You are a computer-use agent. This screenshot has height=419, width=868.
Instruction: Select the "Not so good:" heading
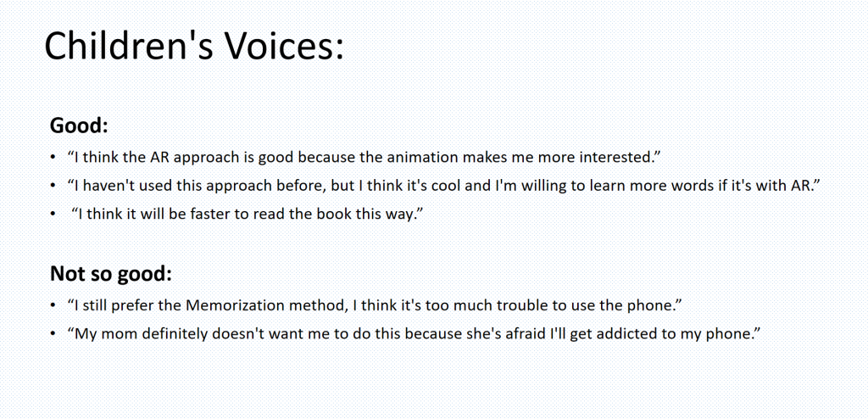111,274
